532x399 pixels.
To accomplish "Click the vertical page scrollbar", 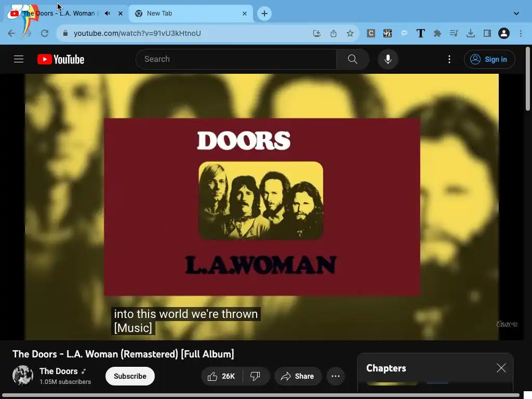I will tap(528, 79).
